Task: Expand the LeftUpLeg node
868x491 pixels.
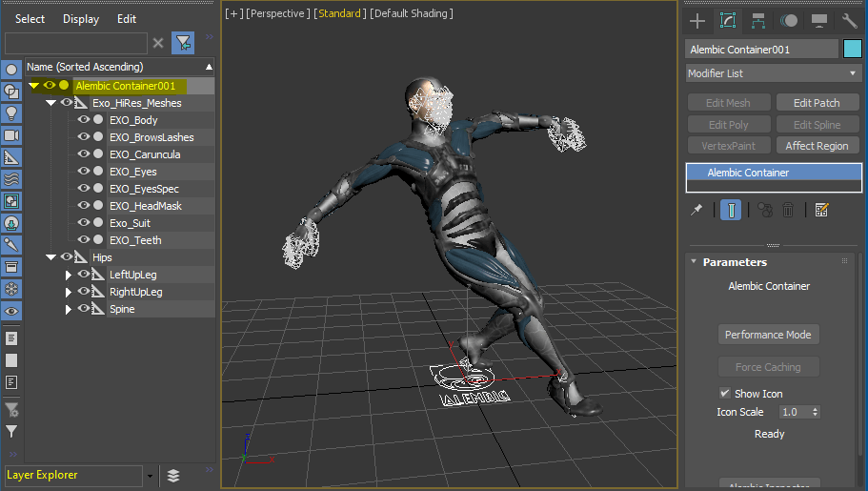Action: 68,275
